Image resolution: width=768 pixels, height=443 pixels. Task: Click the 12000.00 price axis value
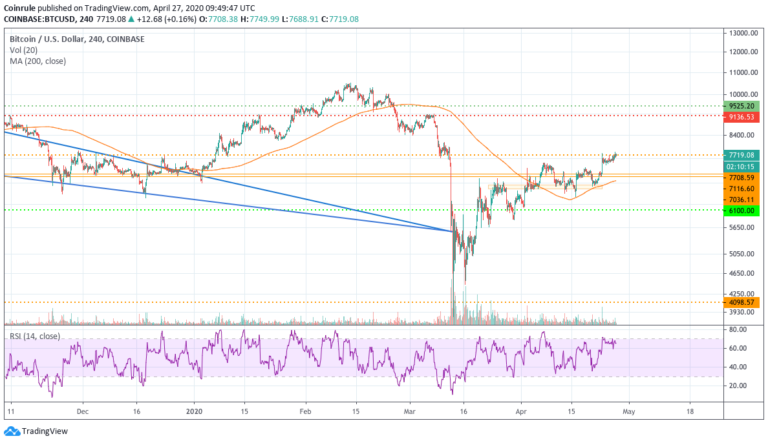pos(744,52)
